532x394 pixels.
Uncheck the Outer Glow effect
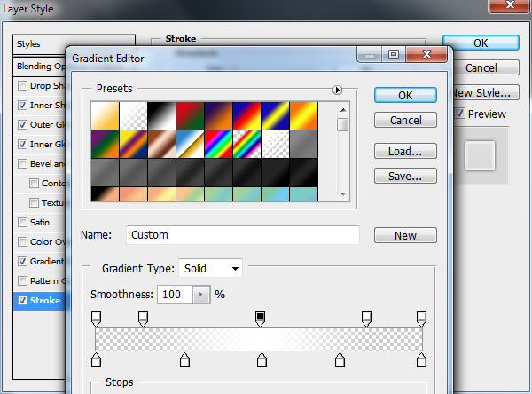pyautogui.click(x=22, y=124)
